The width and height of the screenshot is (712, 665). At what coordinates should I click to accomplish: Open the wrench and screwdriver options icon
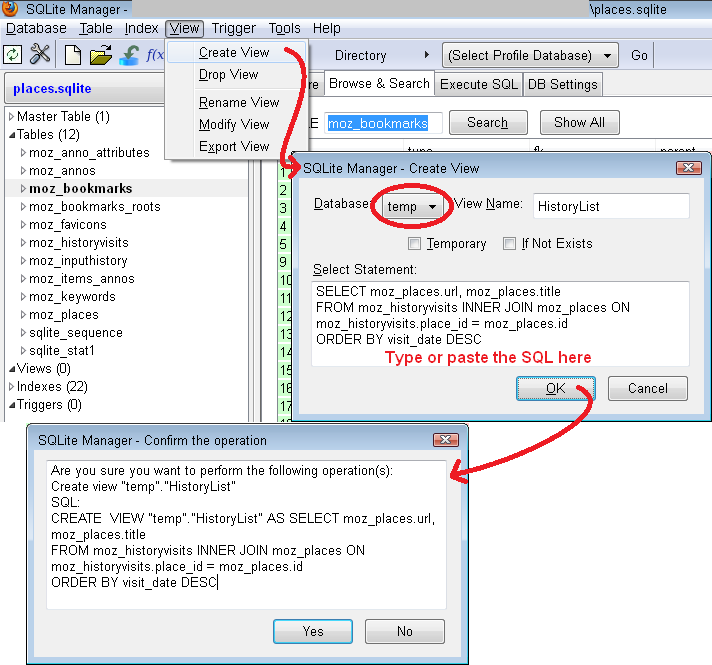tap(40, 55)
